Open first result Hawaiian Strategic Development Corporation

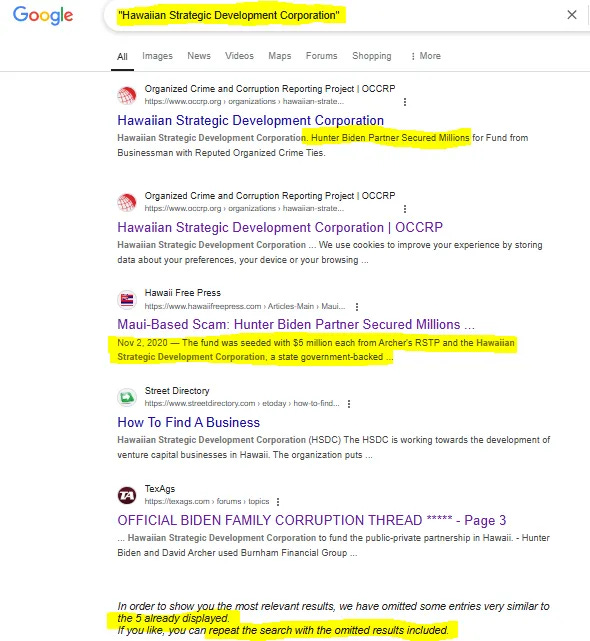pos(250,120)
